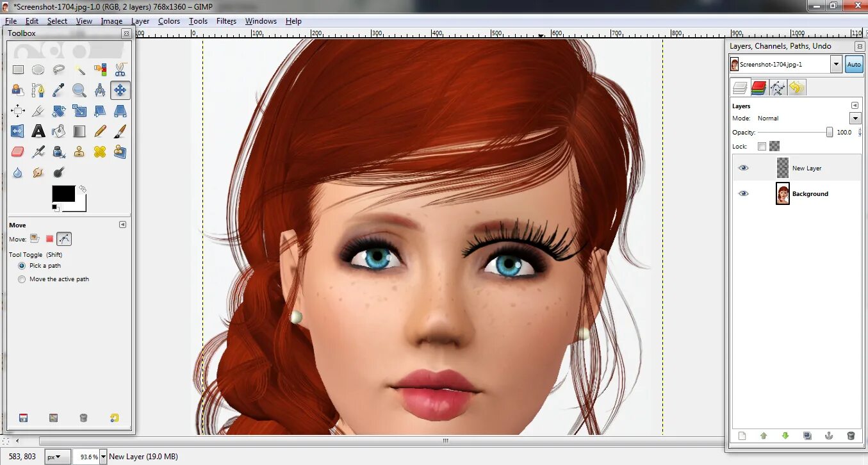Viewport: 868px width, 465px height.
Task: Toggle Lock pixels checkbox
Action: pos(762,146)
